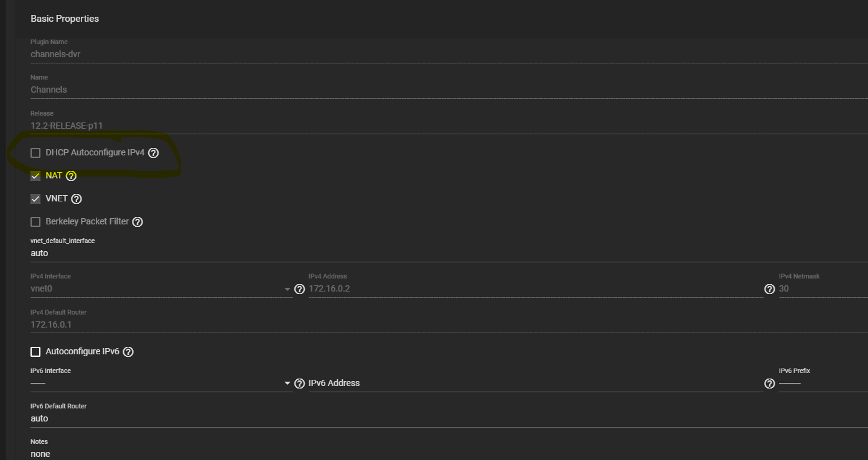
Task: Focus the IPv6 Default Router field
Action: point(436,418)
